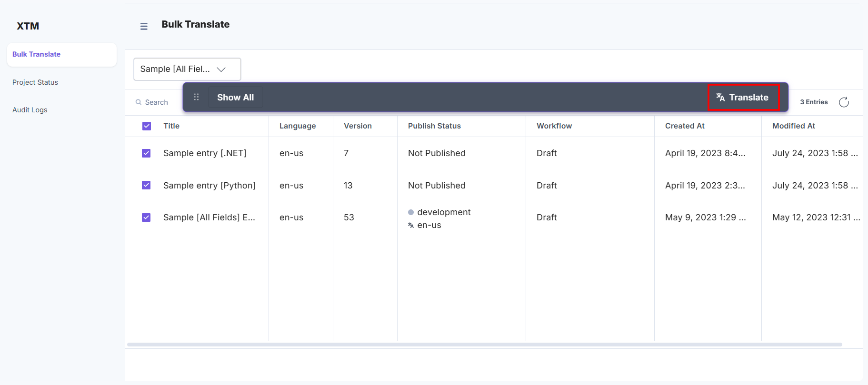
Task: Click May 9, 2023 1:29 ... created date
Action: coord(706,217)
